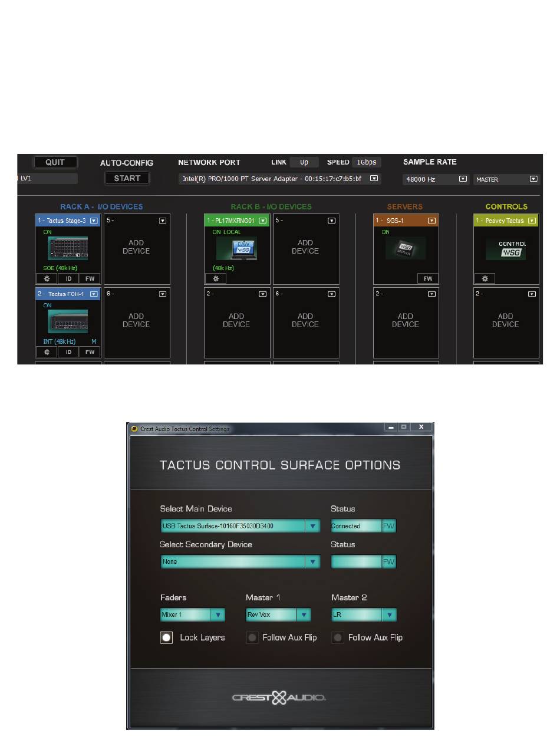The height and width of the screenshot is (736, 560).
Task: Click FW button on SGS-1 server
Action: tap(427, 278)
